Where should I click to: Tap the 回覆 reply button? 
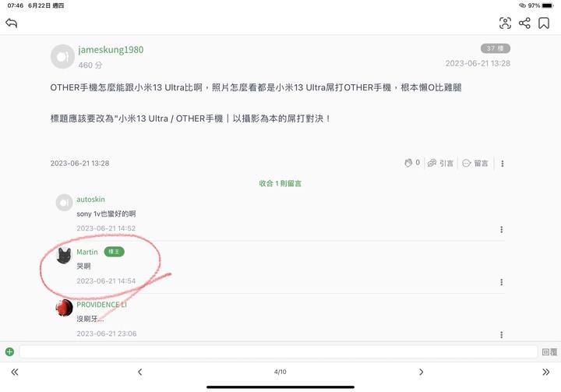click(x=549, y=352)
